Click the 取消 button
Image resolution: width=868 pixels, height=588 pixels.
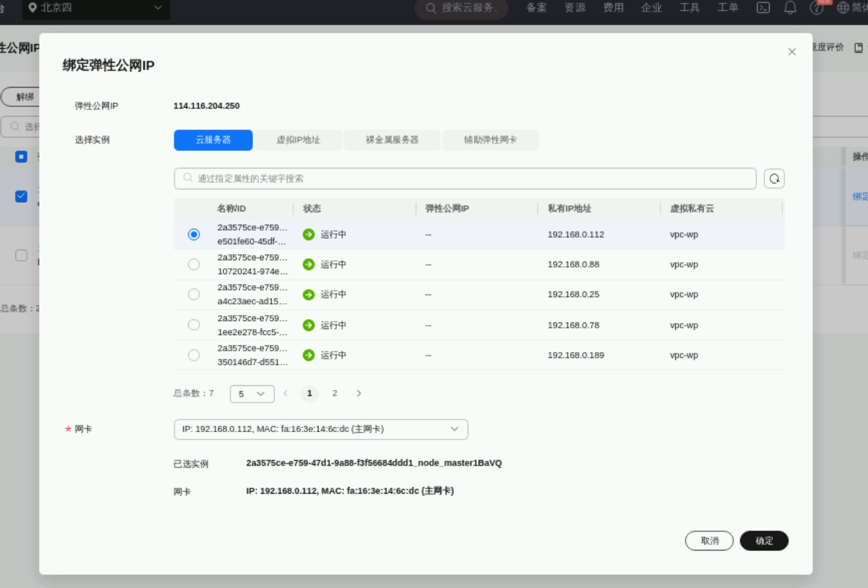tap(709, 541)
